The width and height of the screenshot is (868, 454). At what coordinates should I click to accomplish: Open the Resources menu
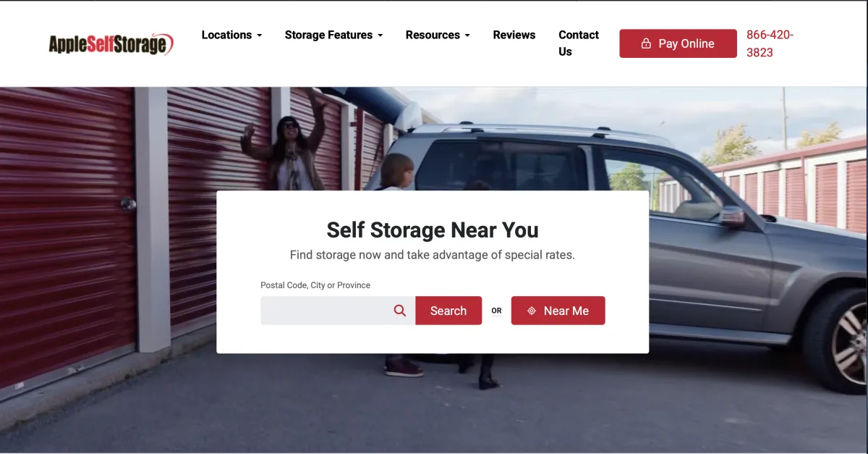point(438,35)
